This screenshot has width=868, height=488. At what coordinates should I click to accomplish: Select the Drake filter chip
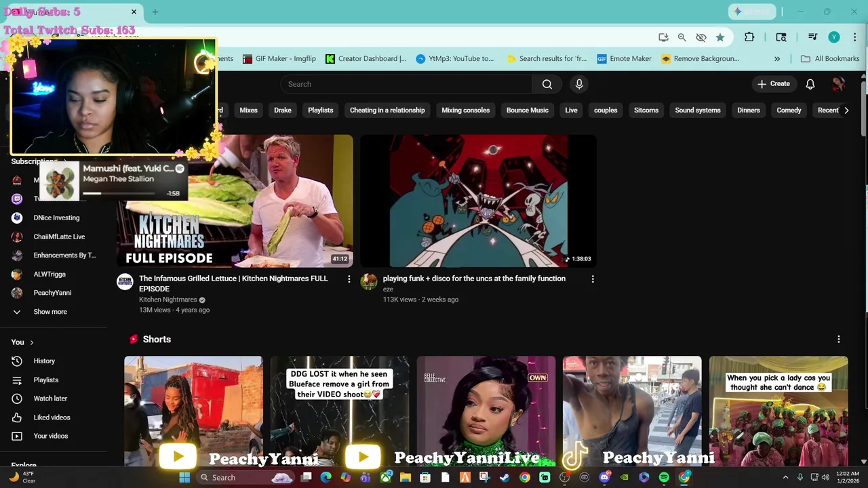point(283,110)
